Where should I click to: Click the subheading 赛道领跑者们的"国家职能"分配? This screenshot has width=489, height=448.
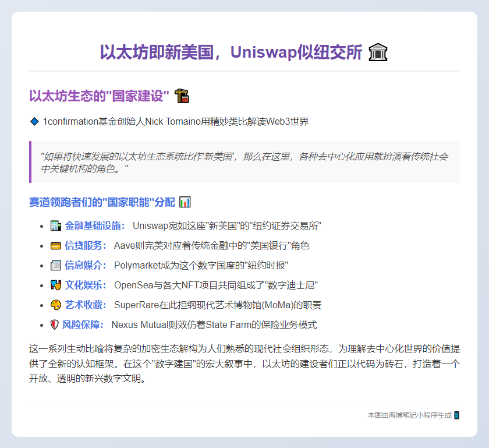[102, 202]
